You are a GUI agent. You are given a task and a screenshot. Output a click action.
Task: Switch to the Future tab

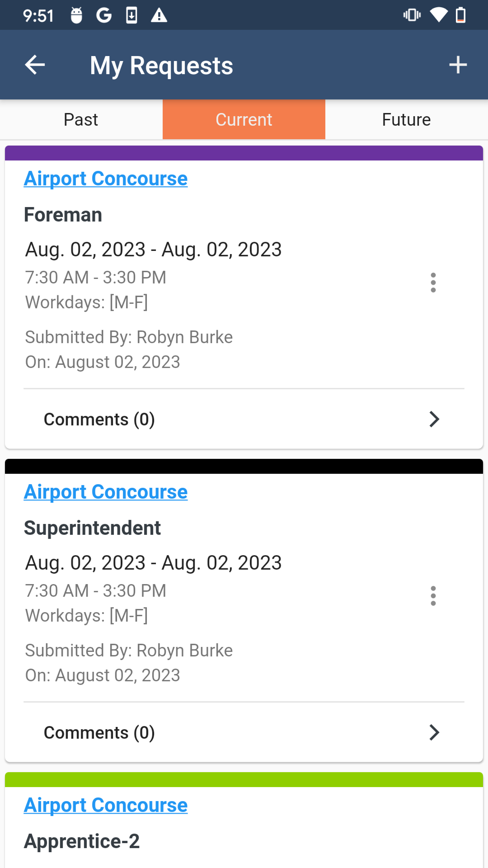coord(406,120)
